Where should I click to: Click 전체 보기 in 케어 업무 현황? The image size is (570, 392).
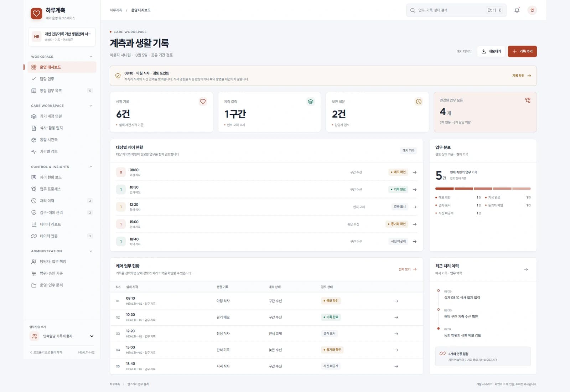coord(408,269)
